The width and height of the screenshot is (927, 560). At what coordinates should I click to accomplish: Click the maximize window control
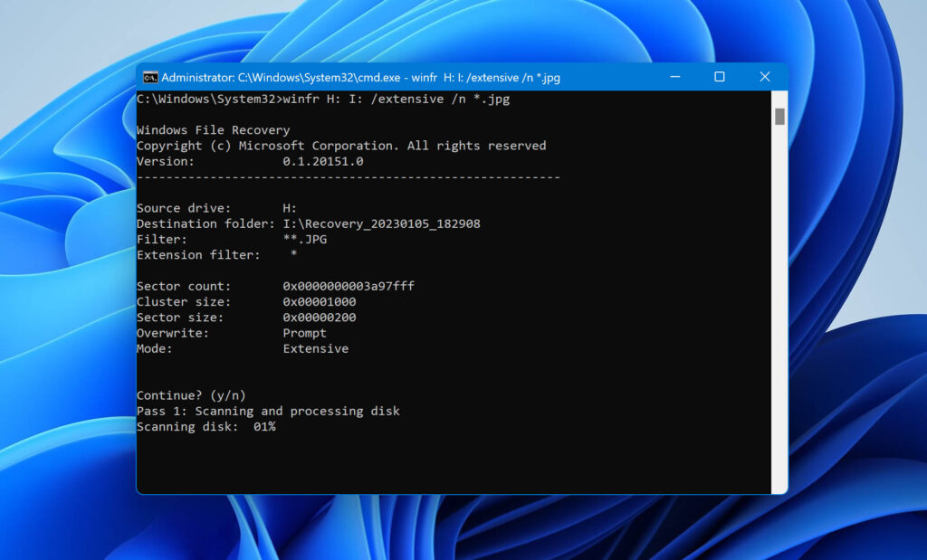tap(720, 78)
